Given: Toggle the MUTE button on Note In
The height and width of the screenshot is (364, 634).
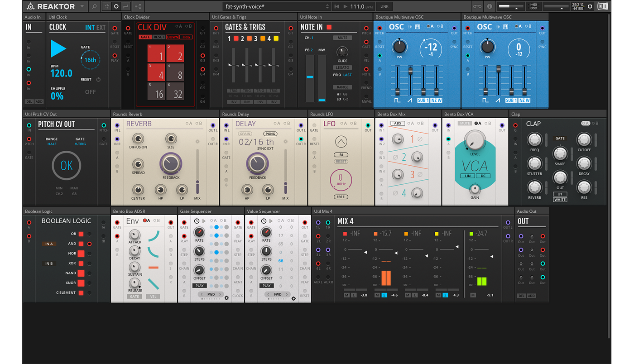Looking at the screenshot, I should (342, 38).
